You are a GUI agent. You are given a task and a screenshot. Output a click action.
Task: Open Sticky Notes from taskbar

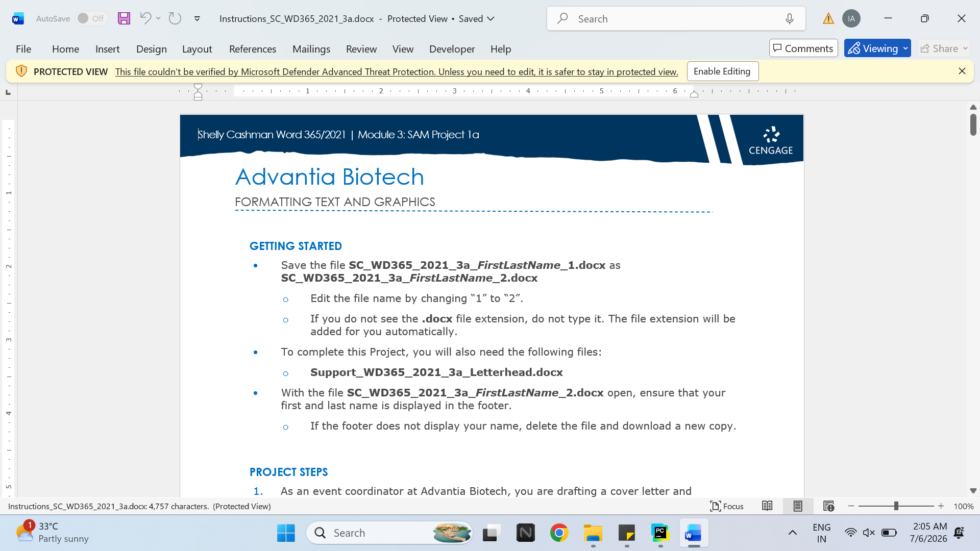[x=627, y=533]
